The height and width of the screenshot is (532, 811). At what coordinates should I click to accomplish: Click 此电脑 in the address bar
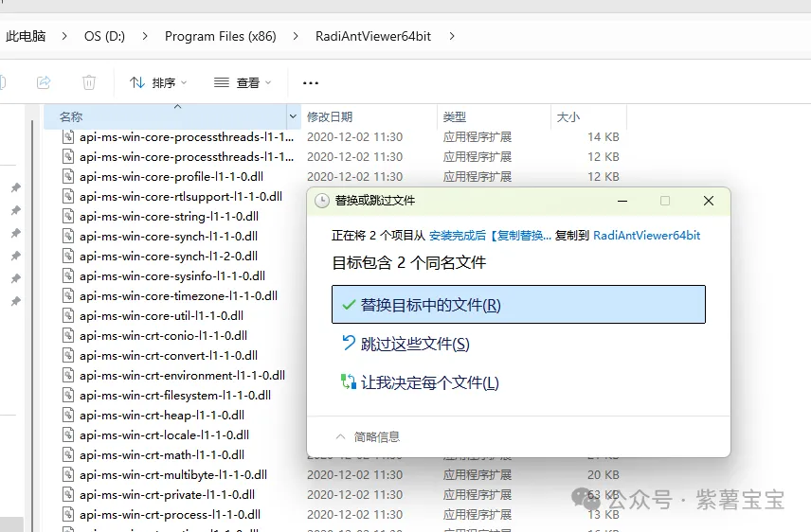(x=26, y=36)
